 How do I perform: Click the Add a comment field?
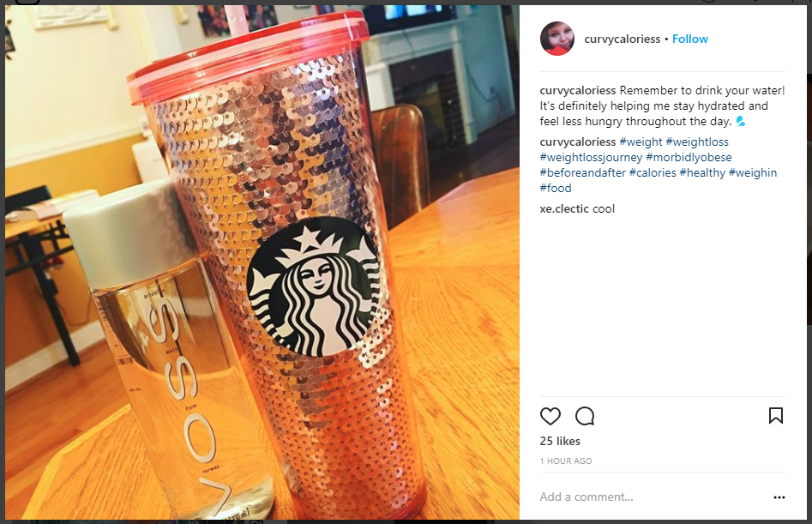click(x=653, y=497)
